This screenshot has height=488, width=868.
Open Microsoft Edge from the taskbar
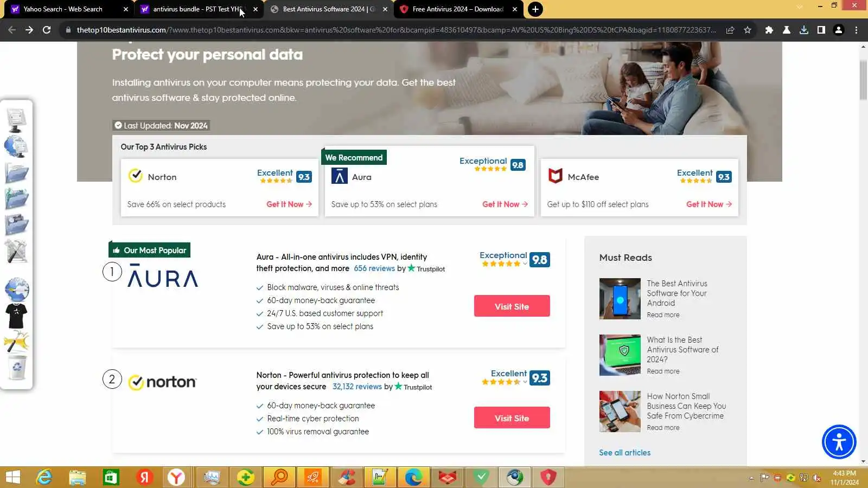[413, 477]
